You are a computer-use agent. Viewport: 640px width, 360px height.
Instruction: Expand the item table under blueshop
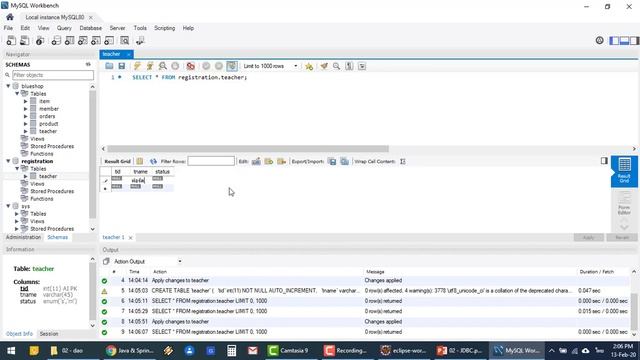[x=25, y=101]
